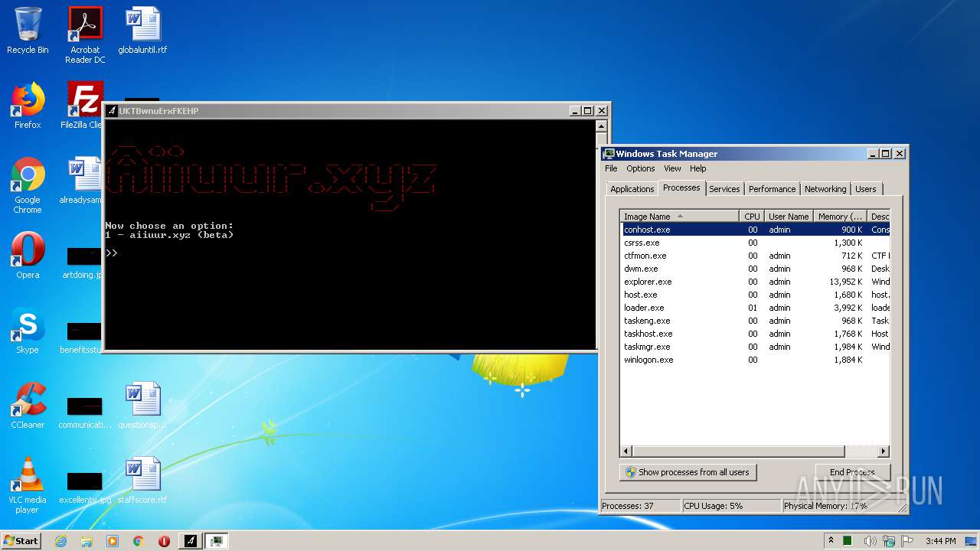Select ctfmon.exe process row
Screen dimensions: 980x551
pos(755,256)
